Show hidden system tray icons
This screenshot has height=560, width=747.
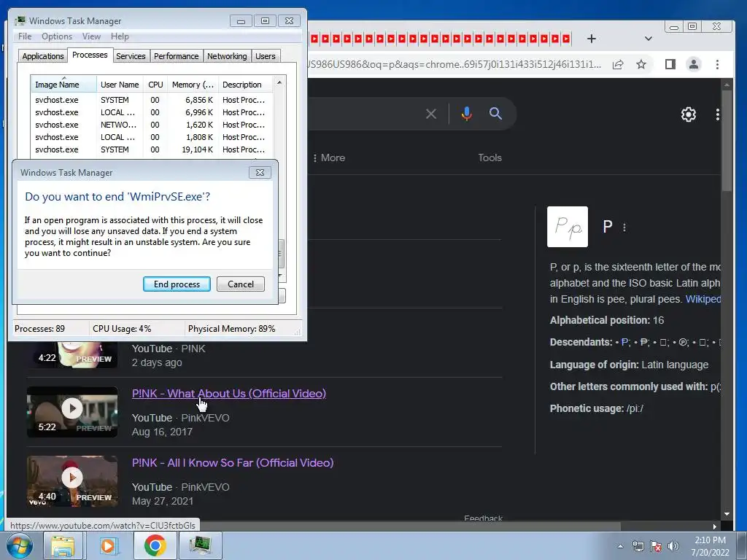point(620,546)
